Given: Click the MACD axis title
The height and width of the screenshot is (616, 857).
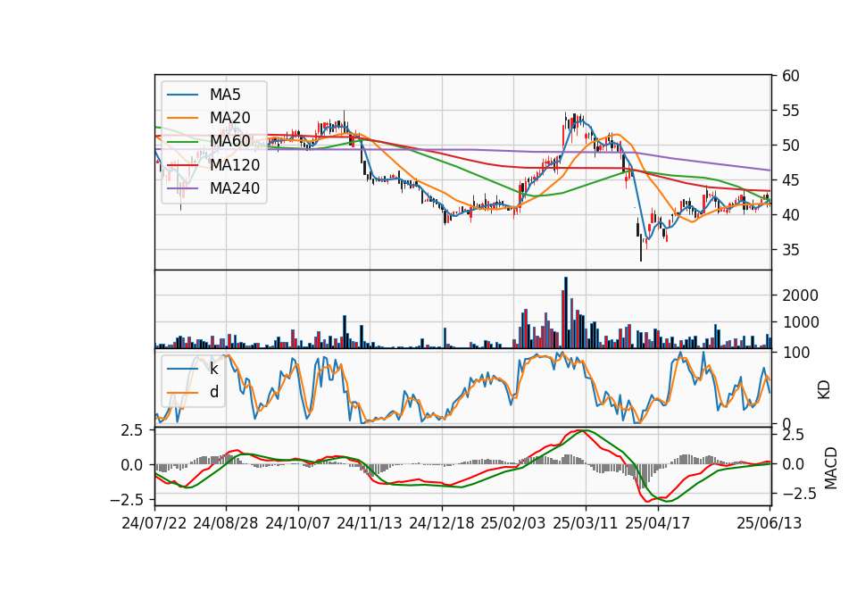Looking at the screenshot, I should (x=830, y=468).
